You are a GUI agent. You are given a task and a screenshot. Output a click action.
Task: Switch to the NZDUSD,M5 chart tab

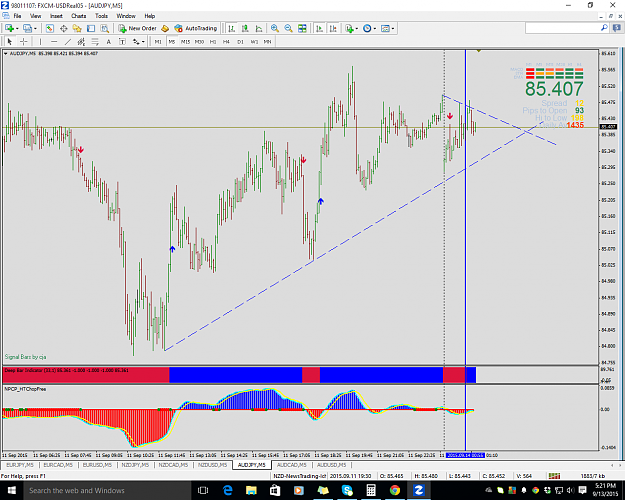click(x=212, y=465)
